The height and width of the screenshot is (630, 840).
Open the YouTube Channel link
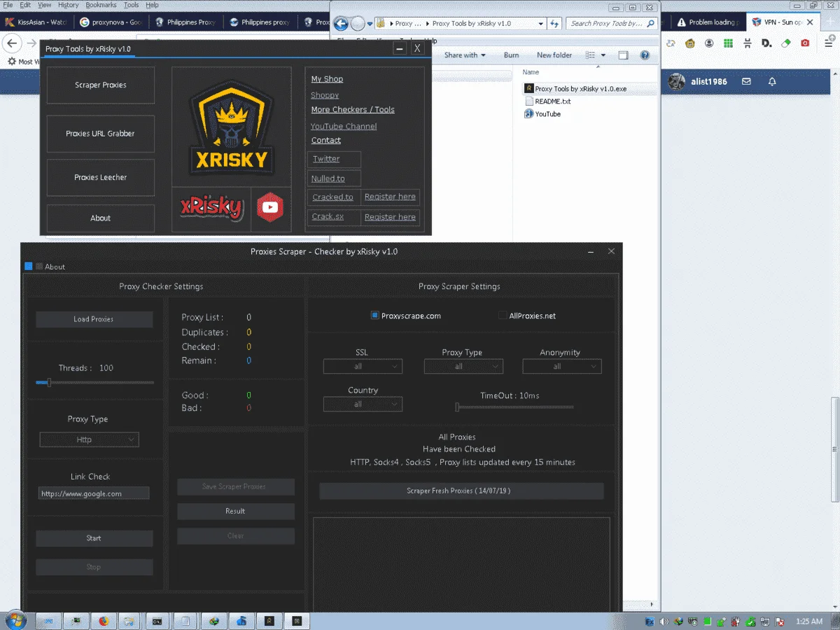[344, 127]
